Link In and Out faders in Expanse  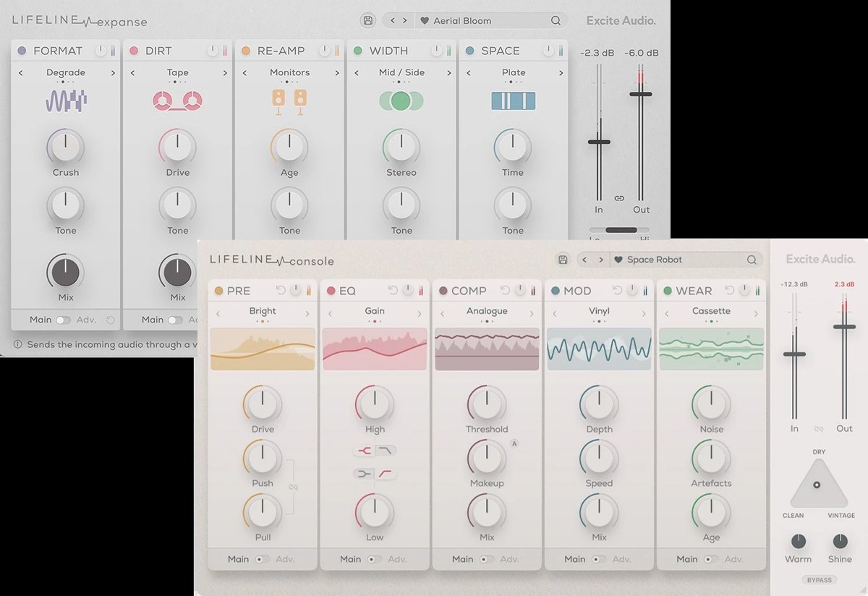tap(619, 197)
